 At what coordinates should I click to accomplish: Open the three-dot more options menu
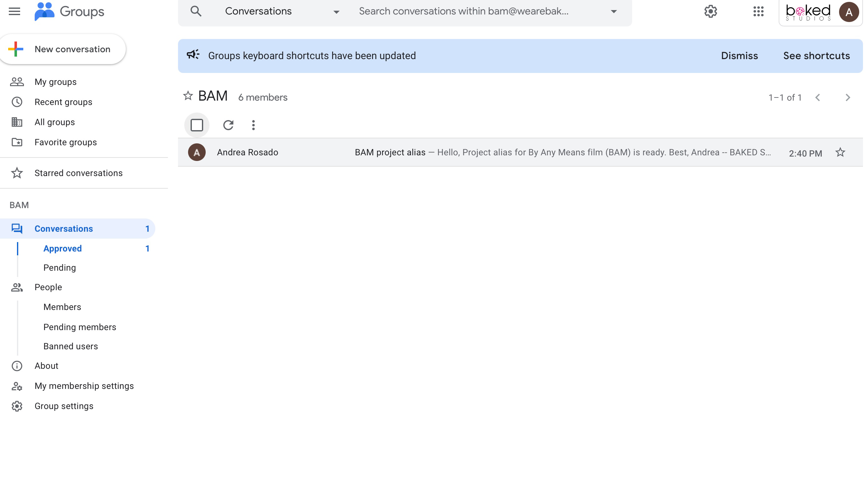253,125
